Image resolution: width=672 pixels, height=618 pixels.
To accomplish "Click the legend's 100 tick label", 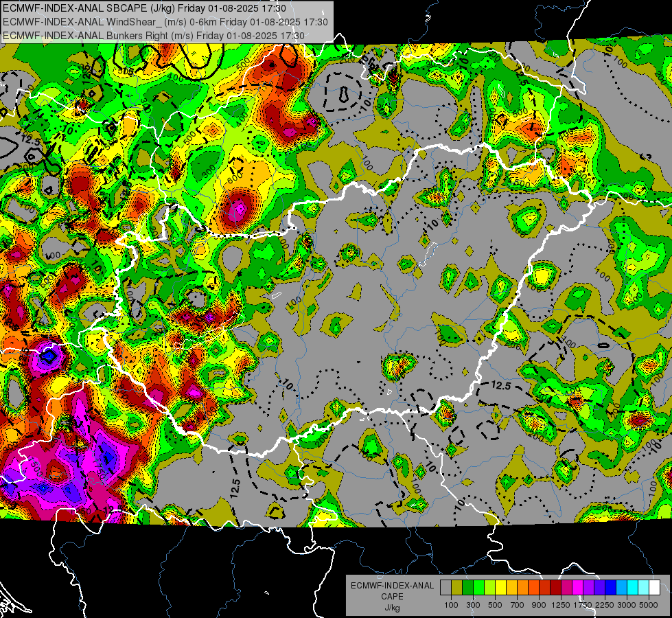I will click(x=451, y=605).
